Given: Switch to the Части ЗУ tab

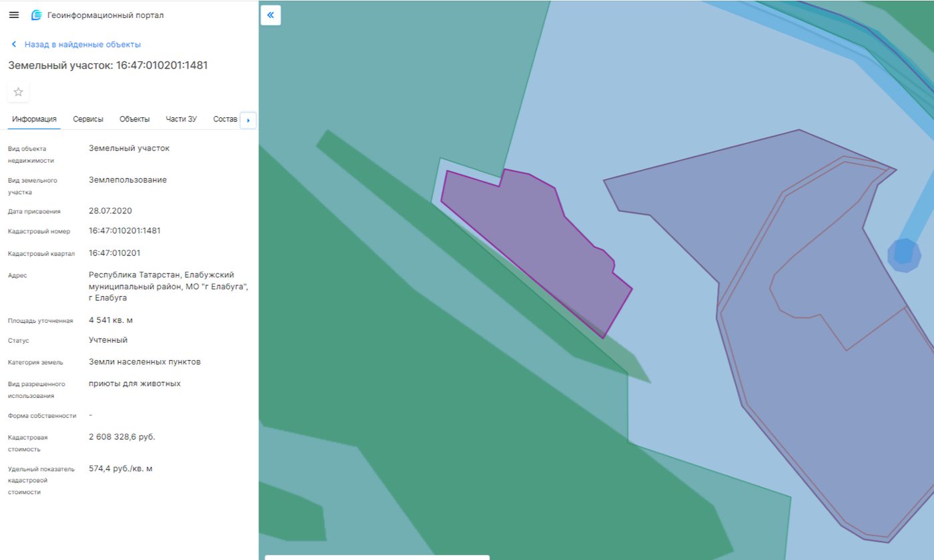Looking at the screenshot, I should pos(181,119).
